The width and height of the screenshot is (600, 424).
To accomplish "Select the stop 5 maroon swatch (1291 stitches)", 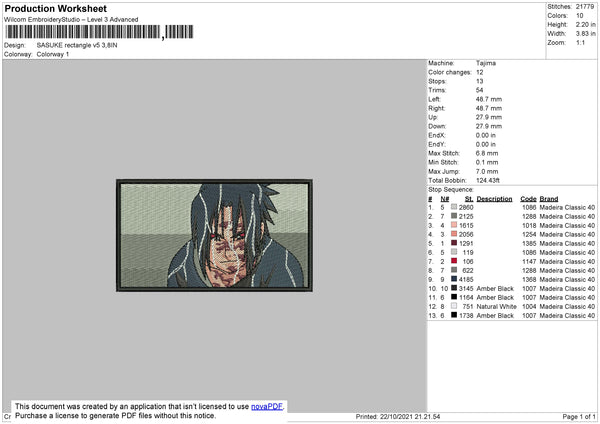I will click(454, 243).
